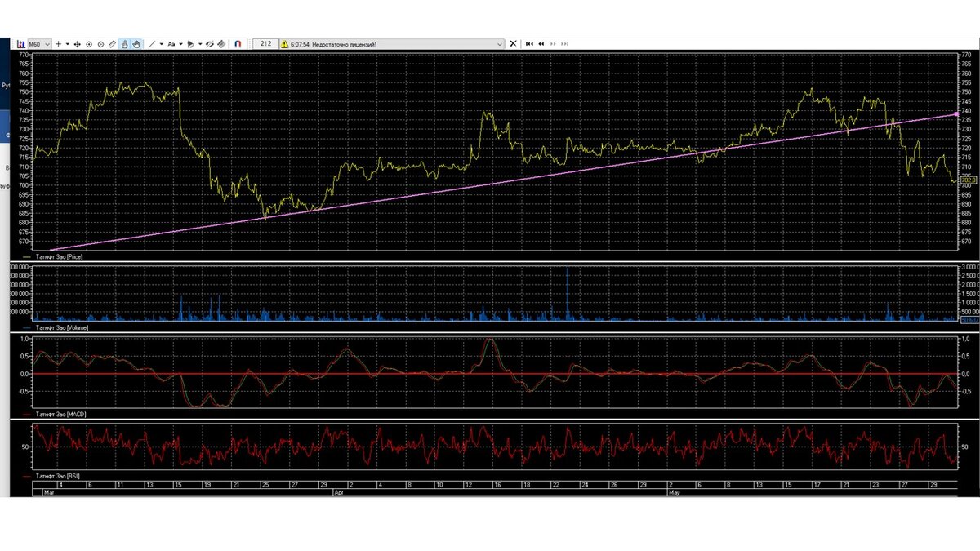The image size is (980, 551).
Task: Expand the line tool dropdown arrow
Action: 162,44
